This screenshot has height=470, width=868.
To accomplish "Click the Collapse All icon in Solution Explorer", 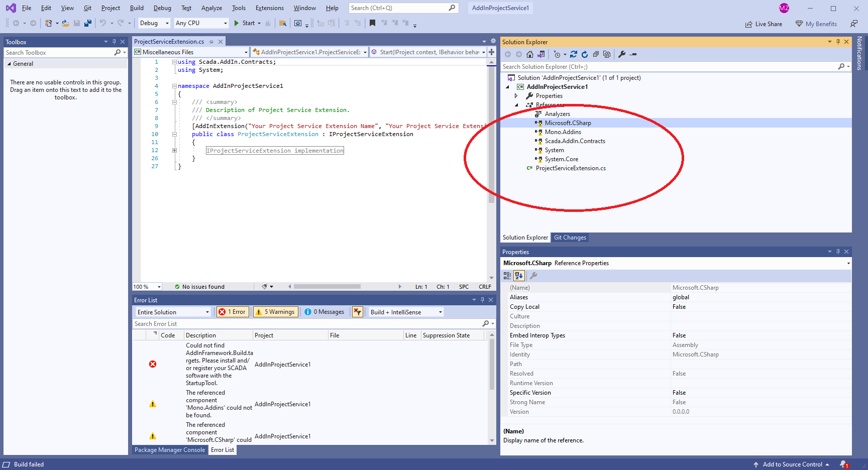I will (596, 54).
